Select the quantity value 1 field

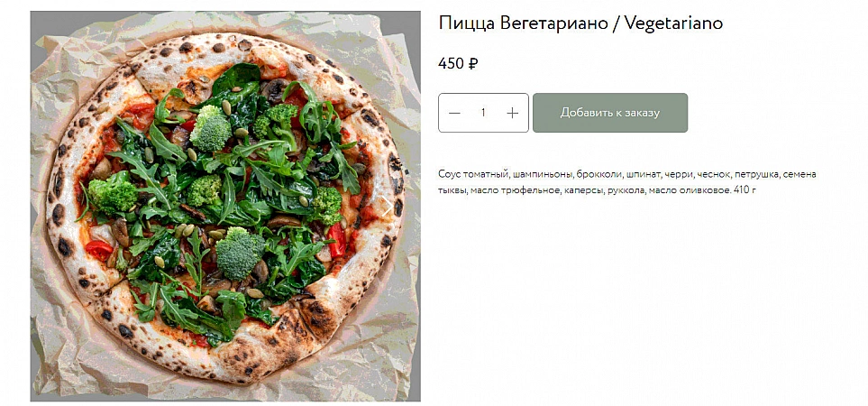coord(483,113)
